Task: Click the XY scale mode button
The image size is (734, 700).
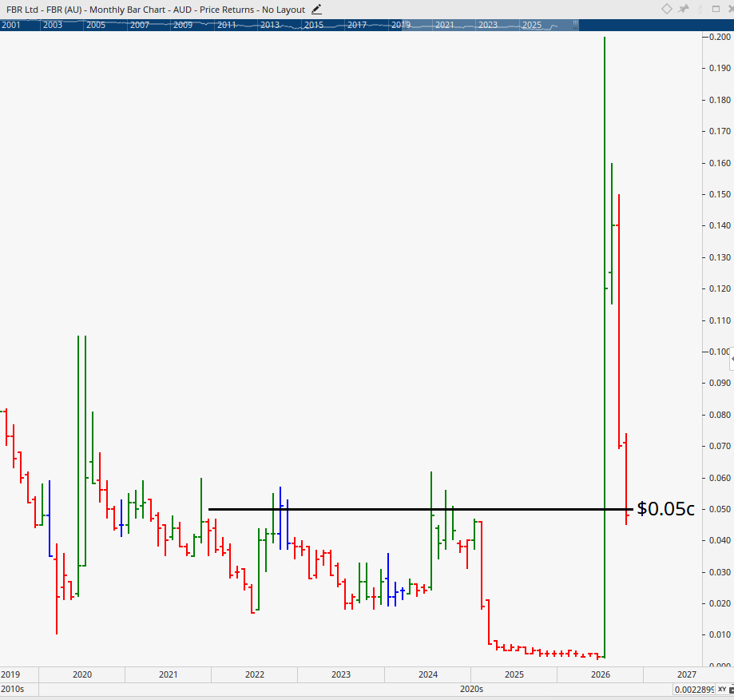Action: point(722,690)
